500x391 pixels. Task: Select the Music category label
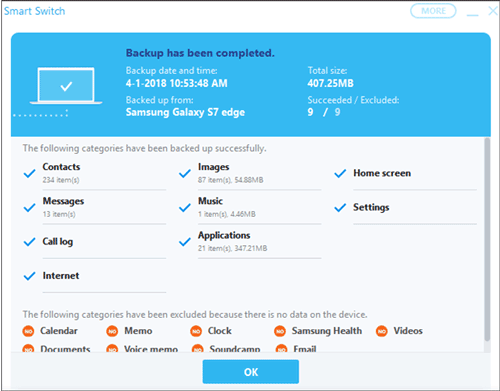coord(210,201)
